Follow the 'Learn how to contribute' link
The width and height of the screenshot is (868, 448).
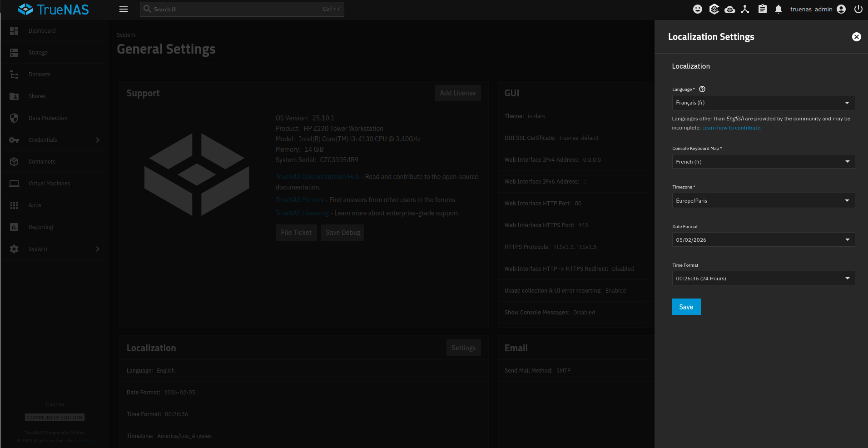[731, 128]
